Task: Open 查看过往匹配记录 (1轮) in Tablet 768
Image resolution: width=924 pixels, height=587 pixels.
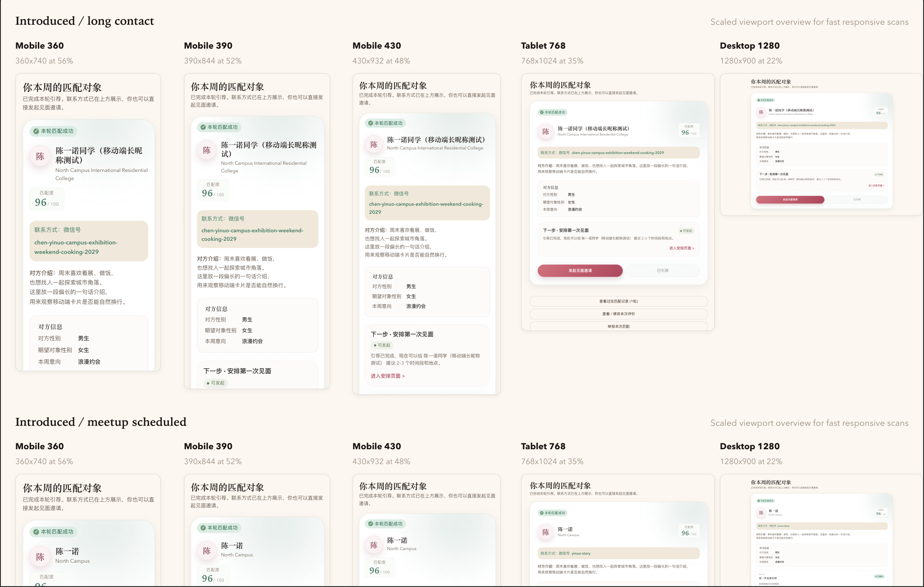Action: coord(618,301)
